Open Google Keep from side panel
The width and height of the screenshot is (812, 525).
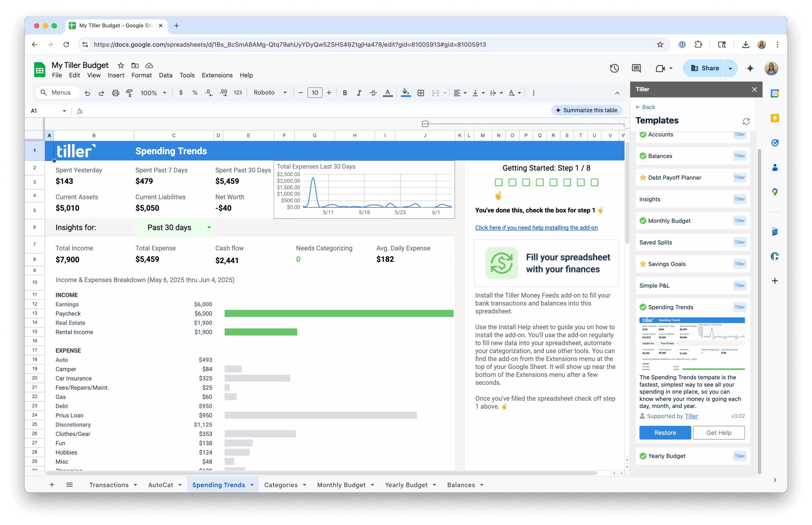(775, 118)
